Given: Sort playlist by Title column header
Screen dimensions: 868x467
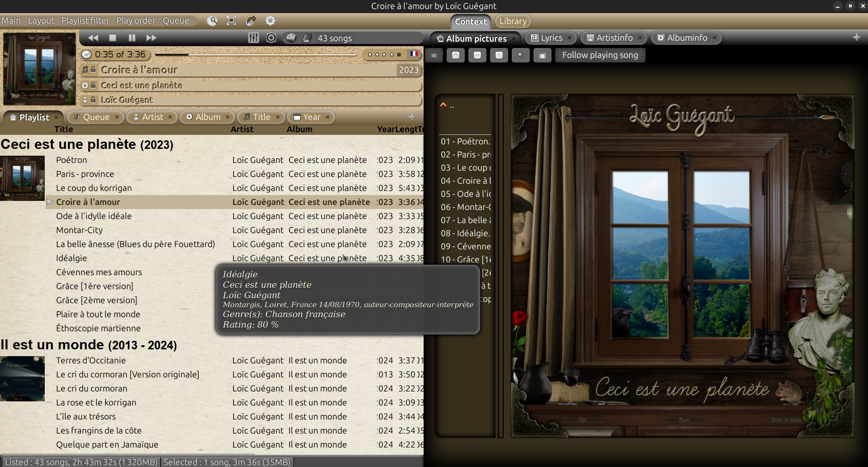Looking at the screenshot, I should [x=64, y=129].
